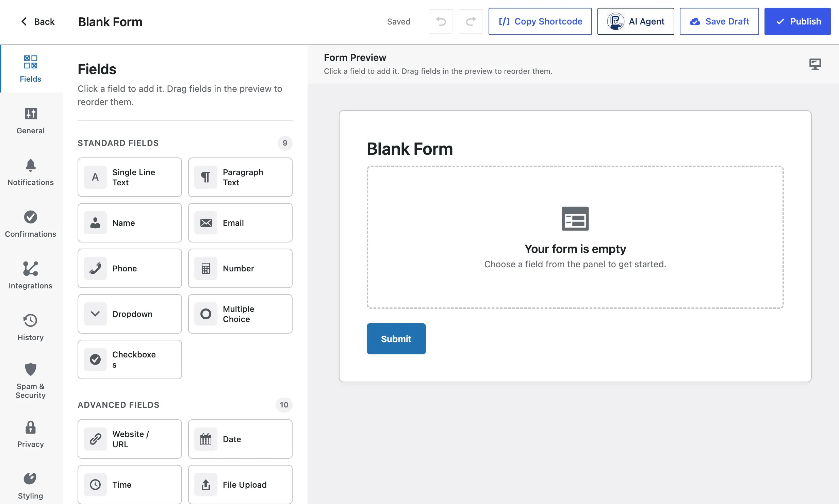Image resolution: width=839 pixels, height=504 pixels.
Task: Click the empty form drop zone
Action: point(575,237)
